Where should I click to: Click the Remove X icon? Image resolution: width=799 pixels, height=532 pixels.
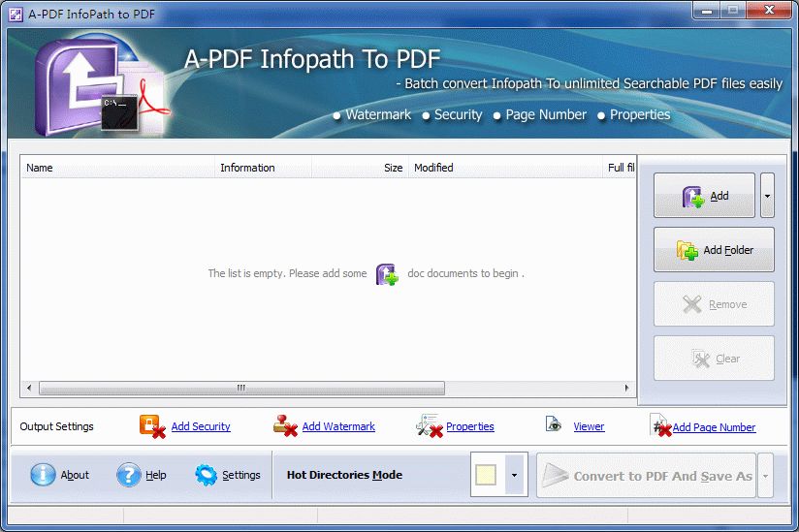(x=692, y=304)
